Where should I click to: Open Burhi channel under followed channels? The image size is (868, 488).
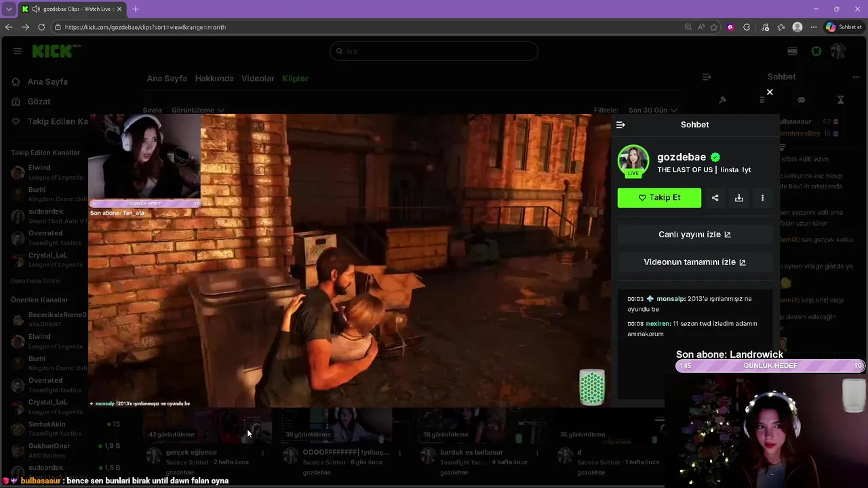49,195
